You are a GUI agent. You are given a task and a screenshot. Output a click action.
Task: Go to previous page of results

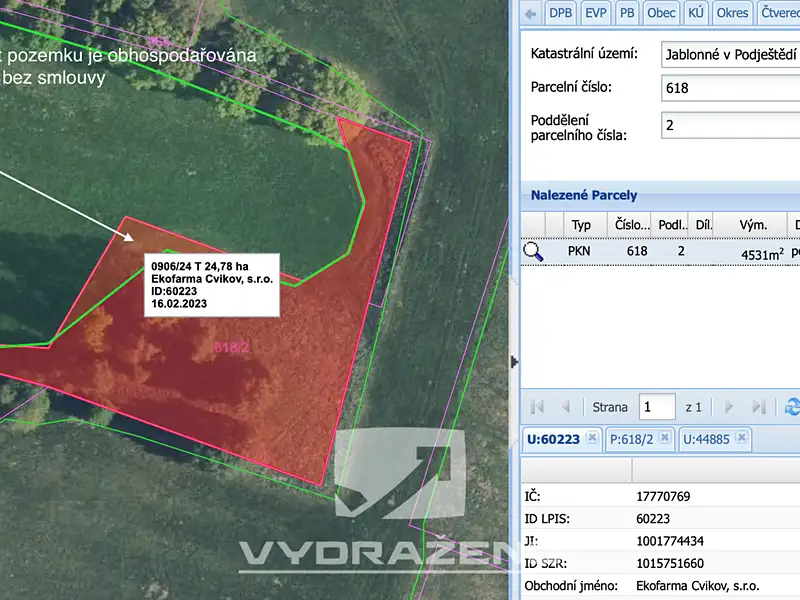(x=565, y=407)
